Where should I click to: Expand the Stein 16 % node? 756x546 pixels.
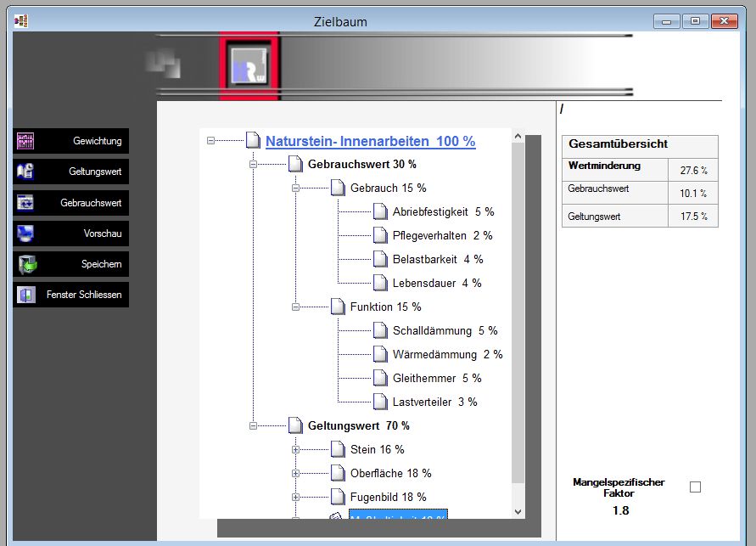tap(295, 449)
